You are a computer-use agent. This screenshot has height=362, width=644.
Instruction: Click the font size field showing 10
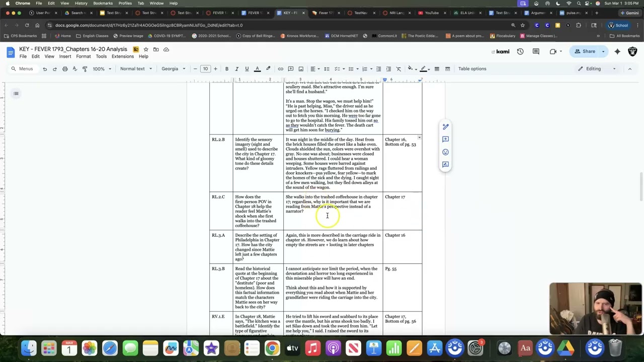pyautogui.click(x=205, y=69)
